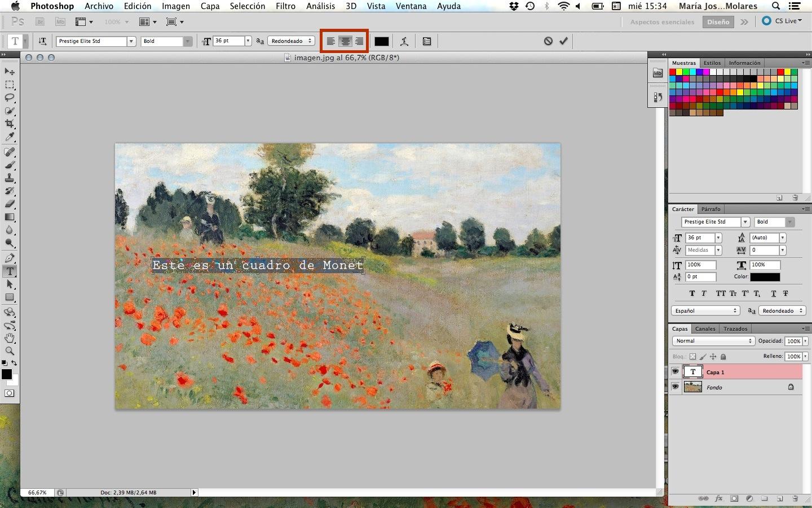
Task: Open the Prestige Elite Std font dropdown in options bar
Action: click(x=131, y=41)
